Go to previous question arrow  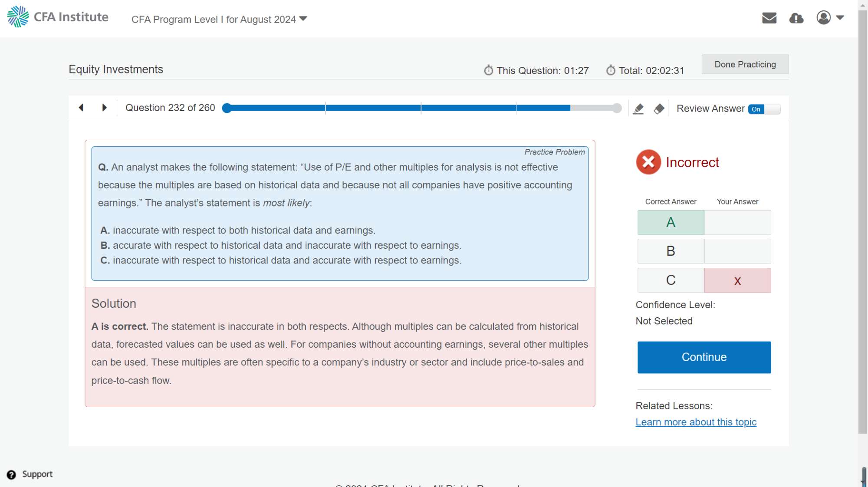pos(81,108)
